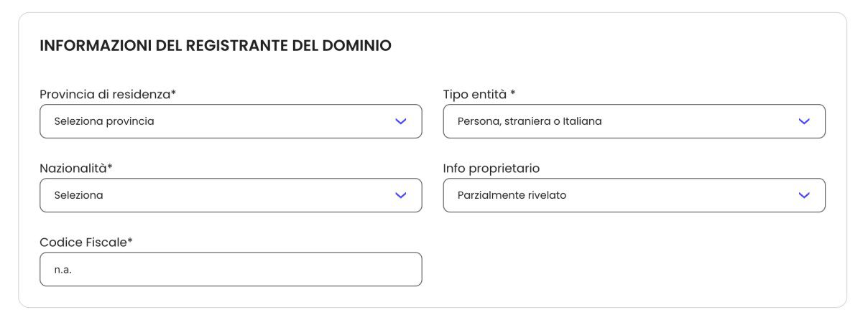Click the "Info proprietario" label
The height and width of the screenshot is (320, 868).
(491, 168)
